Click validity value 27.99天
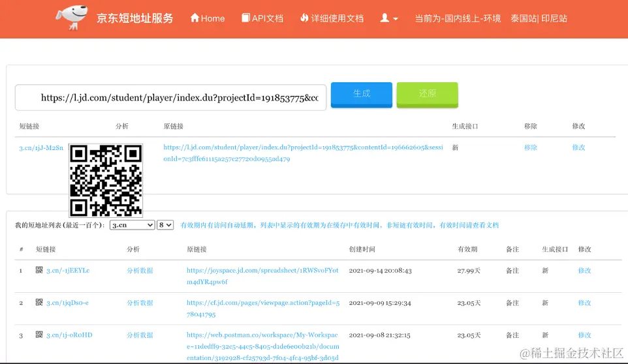The width and height of the screenshot is (628, 364). tap(469, 271)
